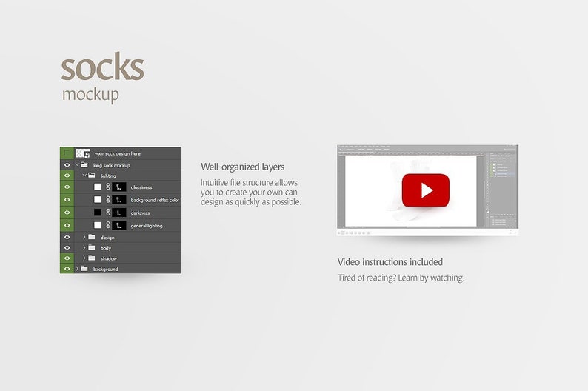Viewport: 588px width, 391px height.
Task: Hide the 'background reflex color' layer
Action: [x=67, y=199]
